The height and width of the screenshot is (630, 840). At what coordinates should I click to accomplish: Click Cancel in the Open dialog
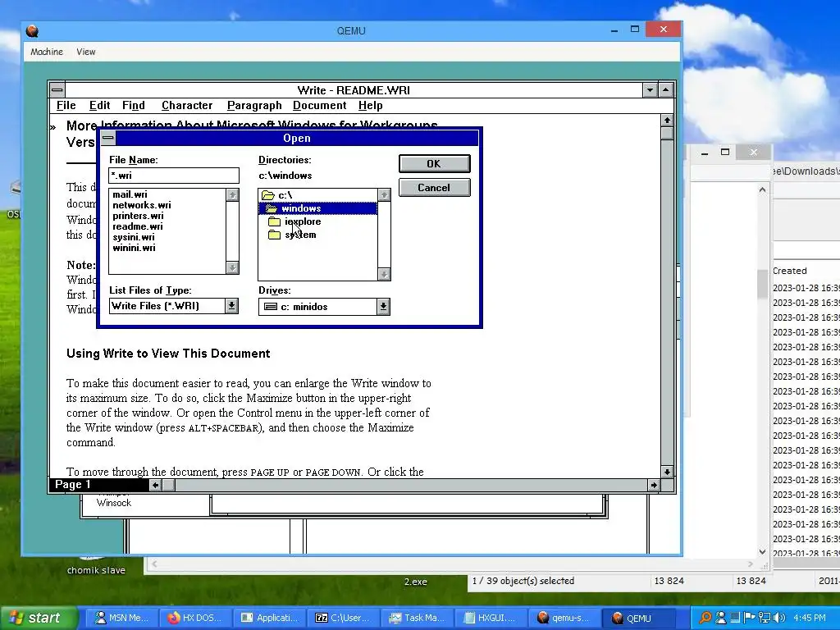(435, 188)
